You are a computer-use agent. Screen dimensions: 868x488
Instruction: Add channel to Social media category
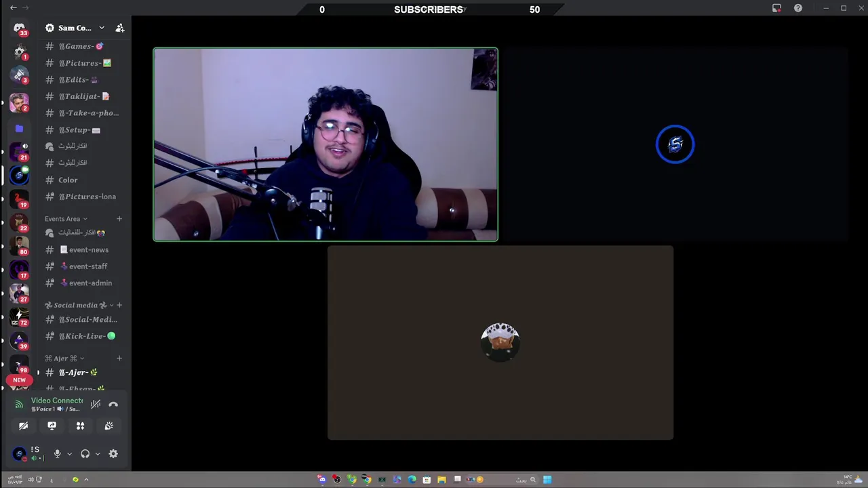coord(119,305)
